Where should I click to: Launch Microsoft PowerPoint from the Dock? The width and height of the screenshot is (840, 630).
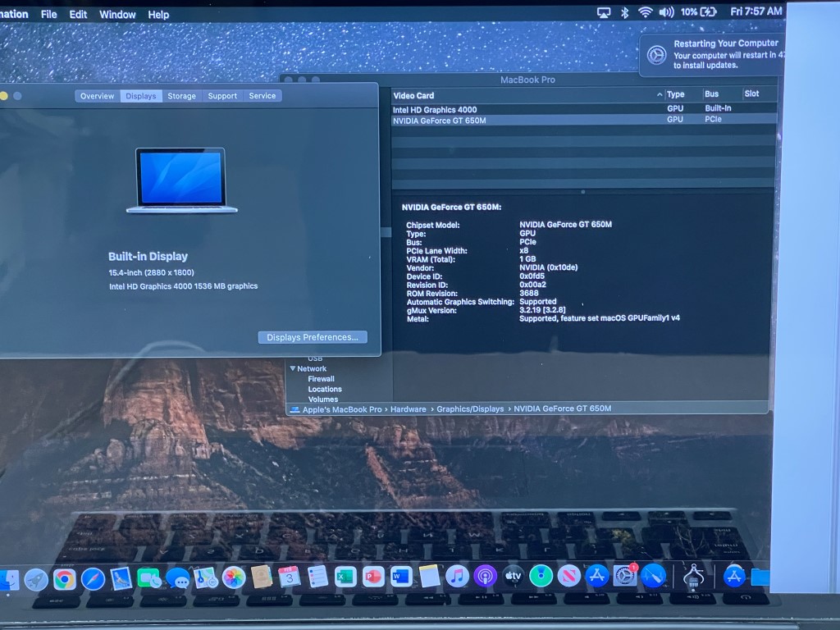[373, 577]
